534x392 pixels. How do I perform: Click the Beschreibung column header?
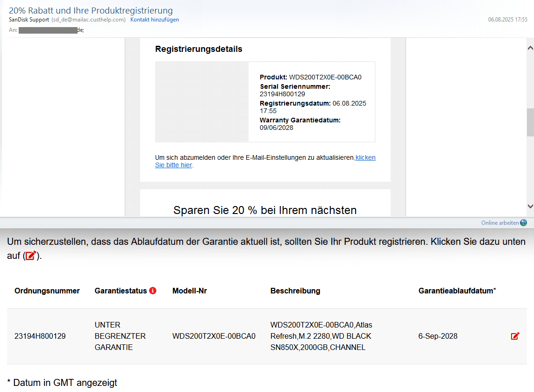click(x=295, y=291)
